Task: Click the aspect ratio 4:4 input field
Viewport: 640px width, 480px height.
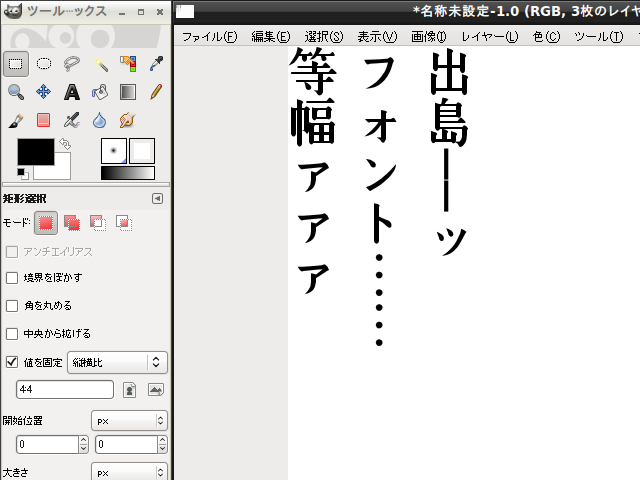Action: (64, 390)
